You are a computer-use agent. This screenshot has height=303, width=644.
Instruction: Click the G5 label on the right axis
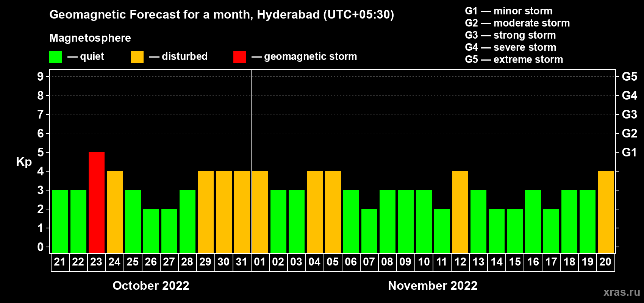point(629,77)
